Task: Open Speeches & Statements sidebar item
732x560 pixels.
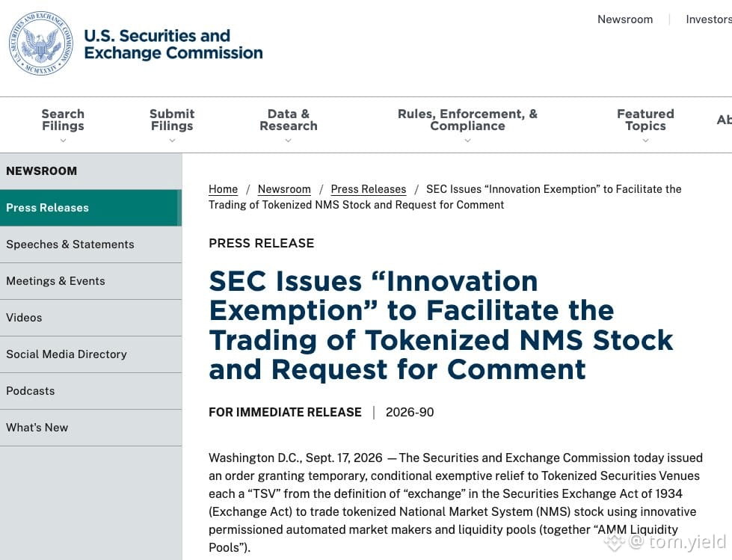Action: point(90,244)
